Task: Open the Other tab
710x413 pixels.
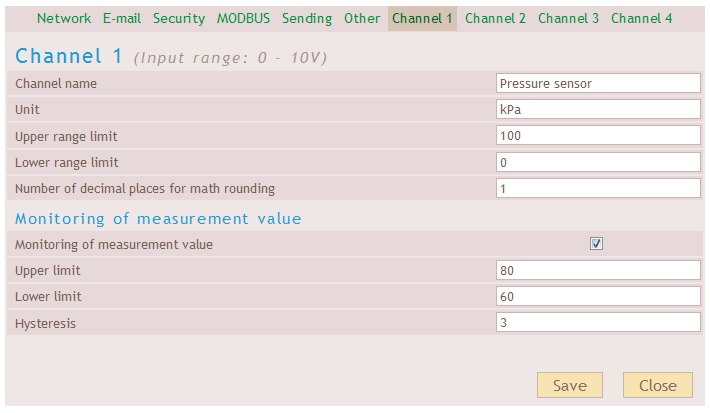Action: (x=362, y=19)
